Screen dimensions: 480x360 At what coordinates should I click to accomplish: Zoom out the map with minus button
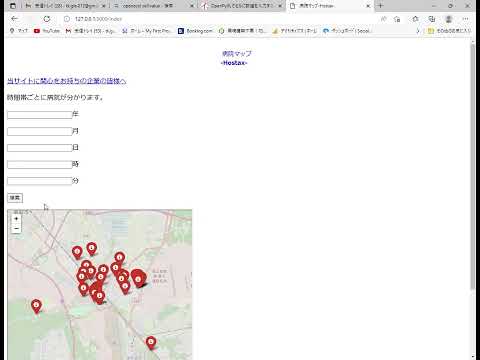16,228
